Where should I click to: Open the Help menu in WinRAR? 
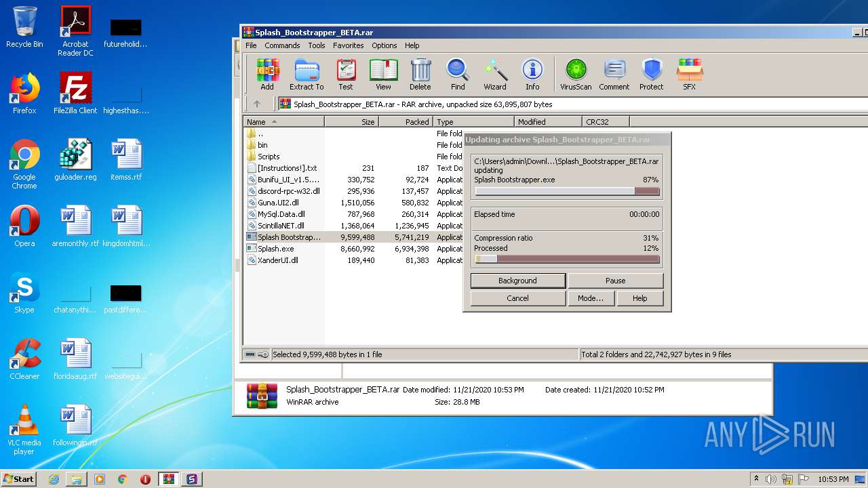[412, 45]
